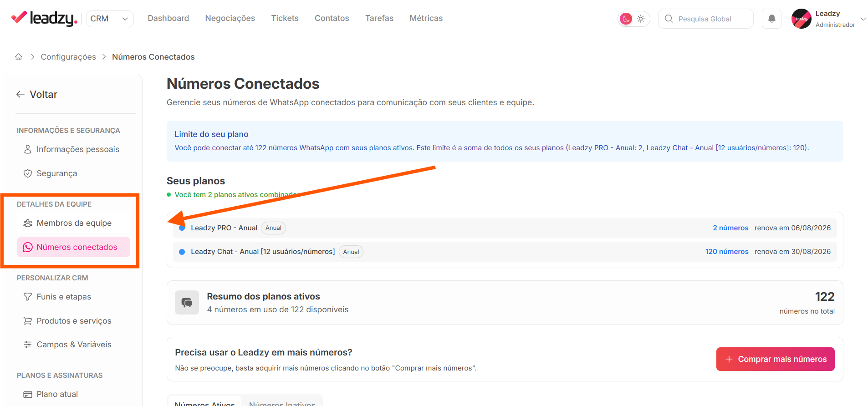This screenshot has height=406, width=868.
Task: Open the Métricas page
Action: pos(426,18)
